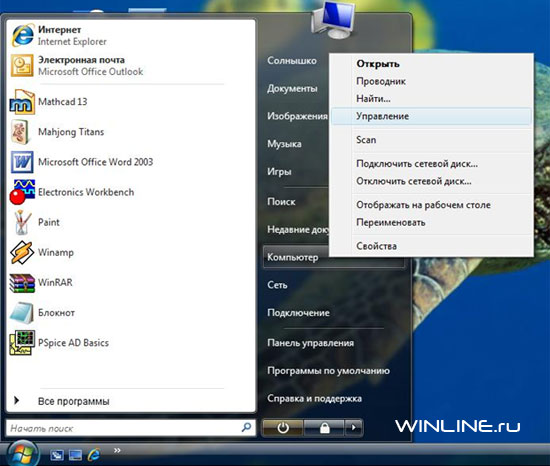
Task: Click the search magnifier icon
Action: click(x=247, y=427)
